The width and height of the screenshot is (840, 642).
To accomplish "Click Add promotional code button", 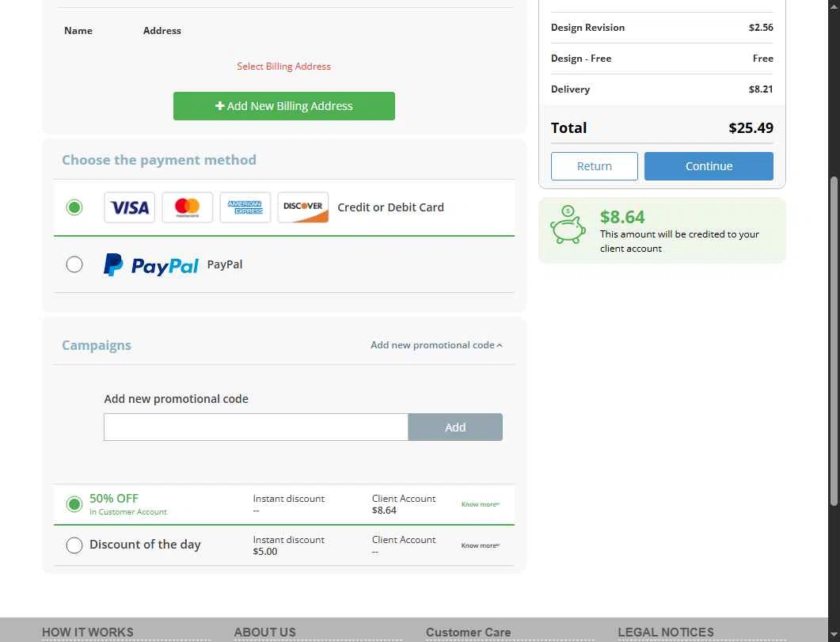I will pos(454,427).
